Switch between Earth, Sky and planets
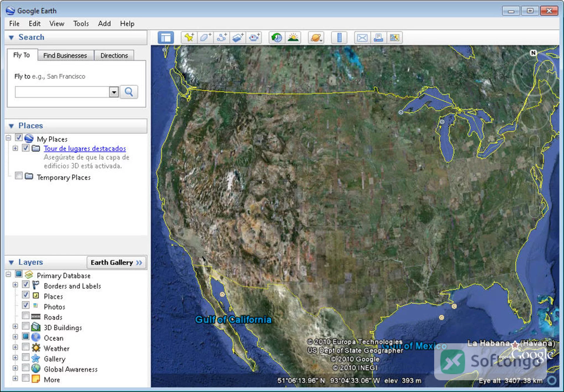Viewport: 564px width, 392px height. pos(316,38)
